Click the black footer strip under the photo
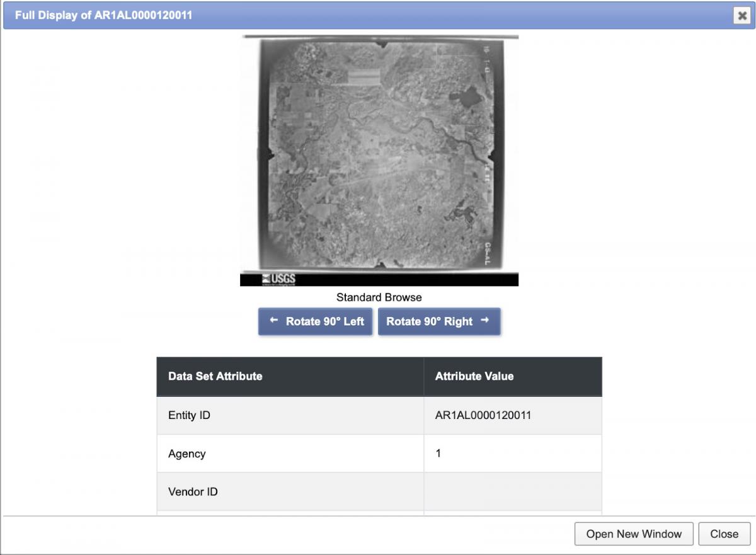The height and width of the screenshot is (555, 756). 409,280
